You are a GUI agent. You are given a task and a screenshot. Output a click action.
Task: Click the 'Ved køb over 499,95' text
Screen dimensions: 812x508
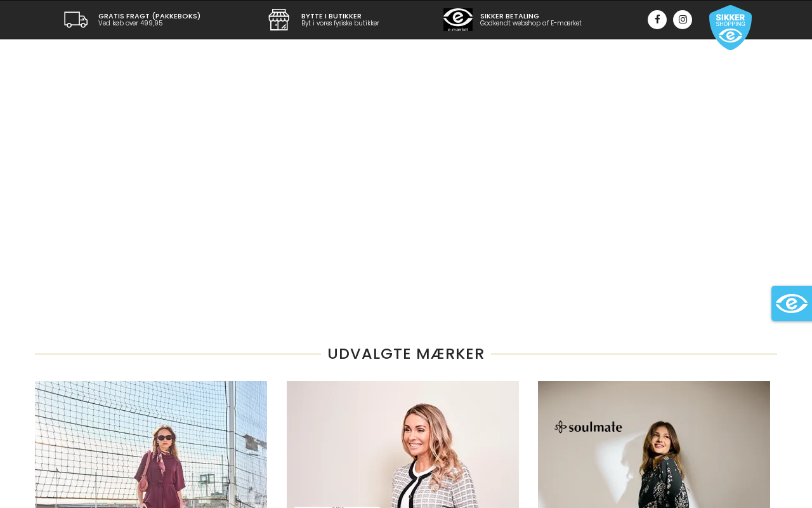click(130, 23)
